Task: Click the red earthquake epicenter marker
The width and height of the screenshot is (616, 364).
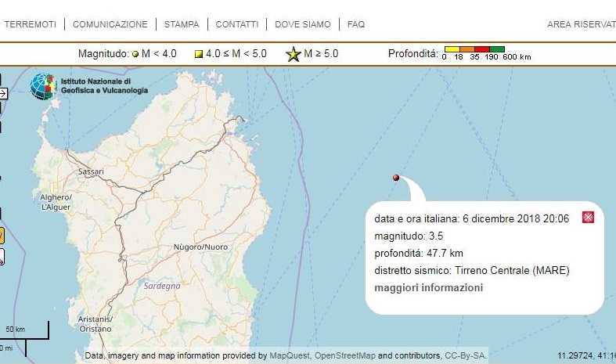Action: (x=396, y=178)
